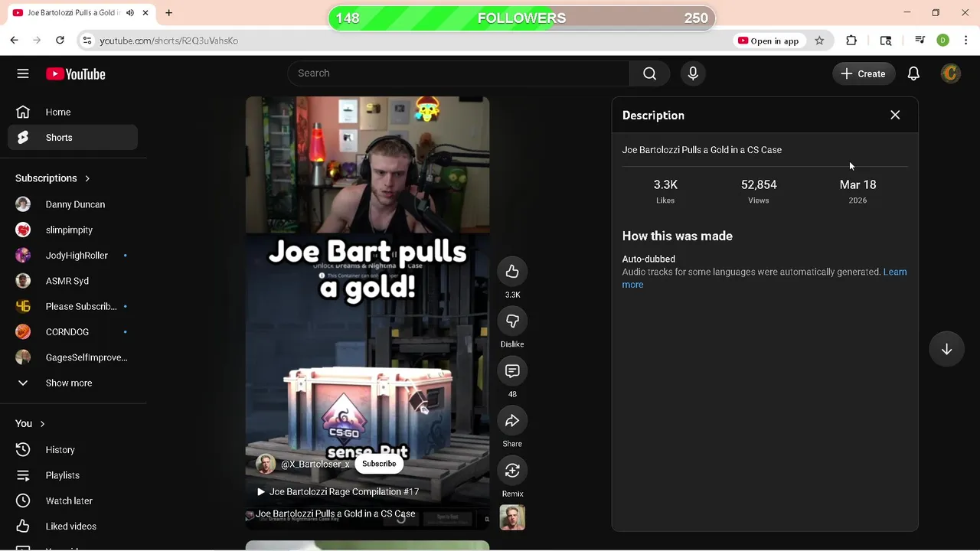The image size is (980, 551).
Task: Reload the browser page
Action: pyautogui.click(x=60, y=41)
